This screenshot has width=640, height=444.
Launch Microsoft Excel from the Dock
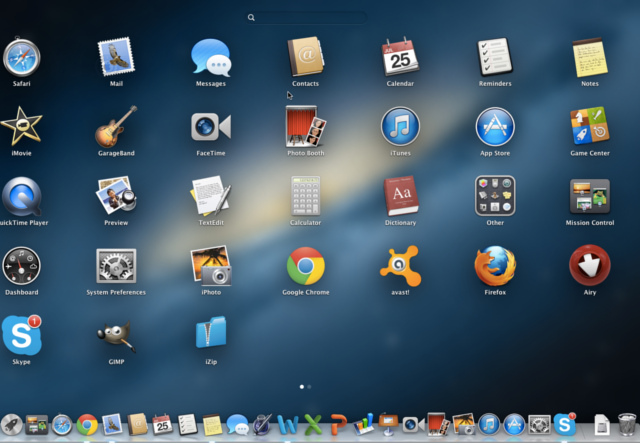313,425
